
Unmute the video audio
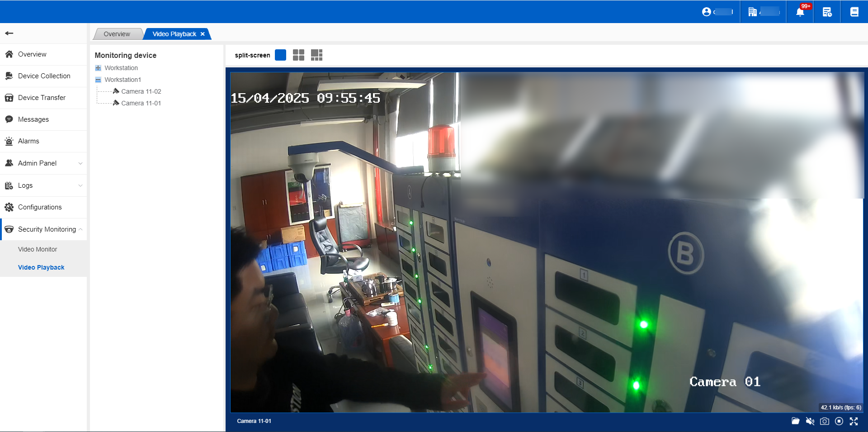[x=810, y=421]
